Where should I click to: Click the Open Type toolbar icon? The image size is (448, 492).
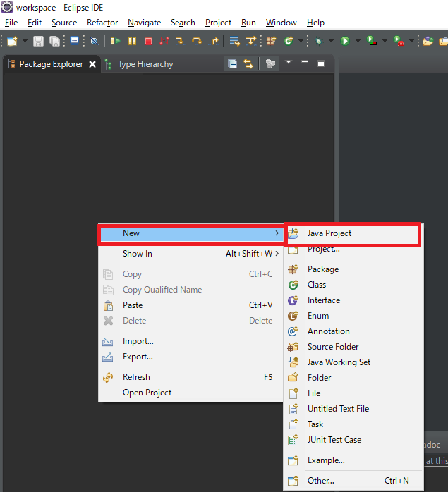click(428, 41)
